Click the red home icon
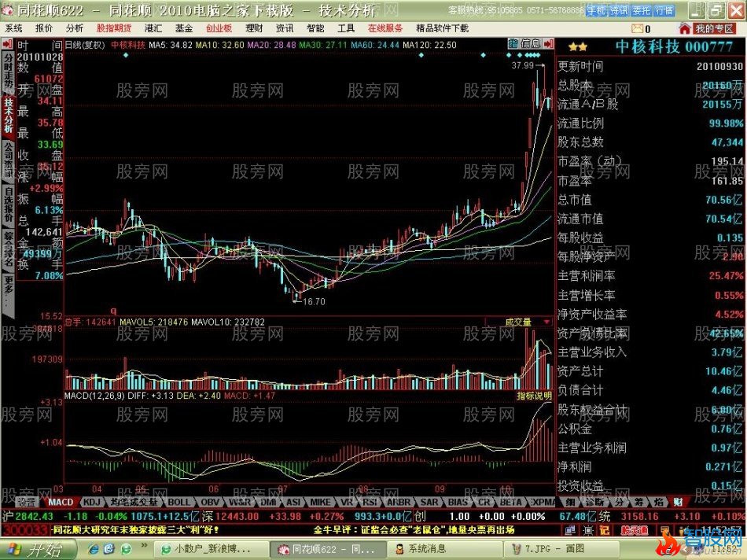 685,28
